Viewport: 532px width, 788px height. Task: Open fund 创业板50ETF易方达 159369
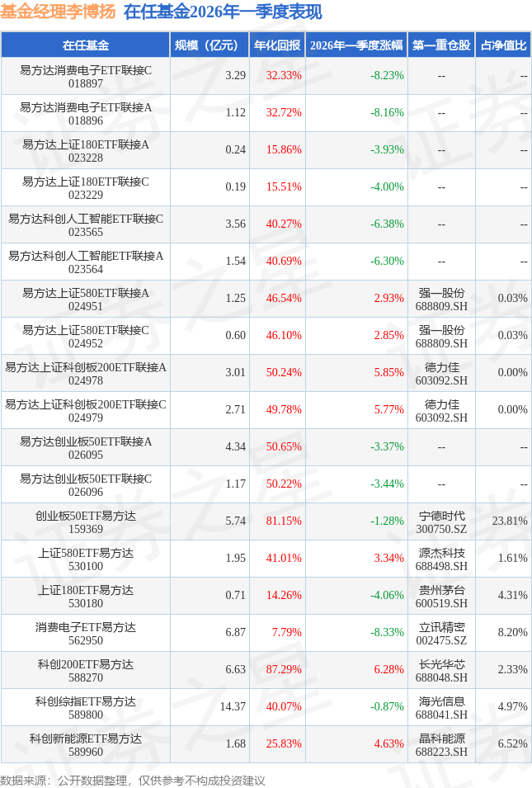pos(86,521)
